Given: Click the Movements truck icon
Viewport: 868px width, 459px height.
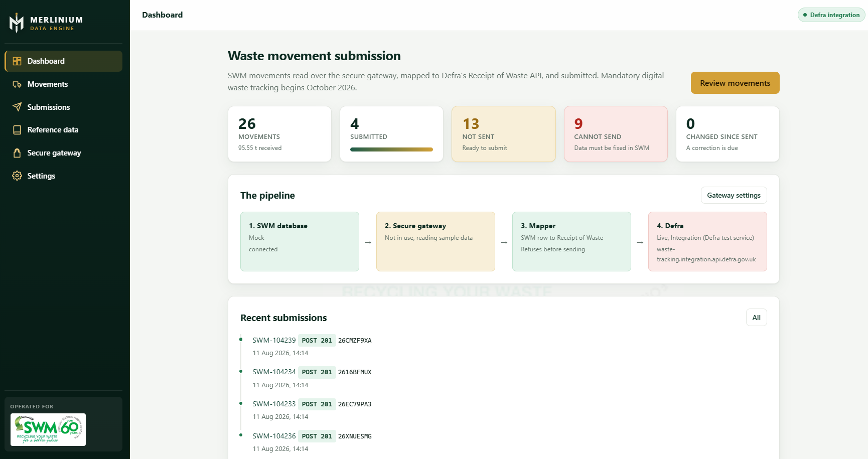Looking at the screenshot, I should [x=17, y=84].
